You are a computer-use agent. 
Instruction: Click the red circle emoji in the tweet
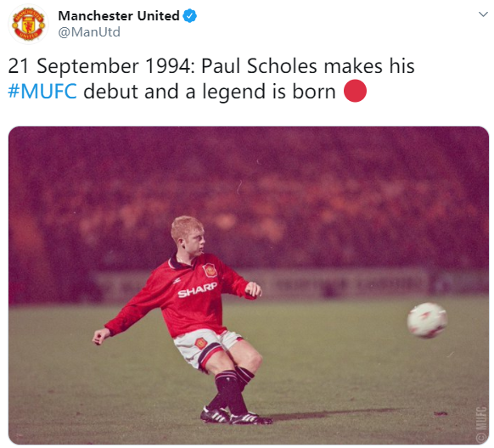coord(355,91)
